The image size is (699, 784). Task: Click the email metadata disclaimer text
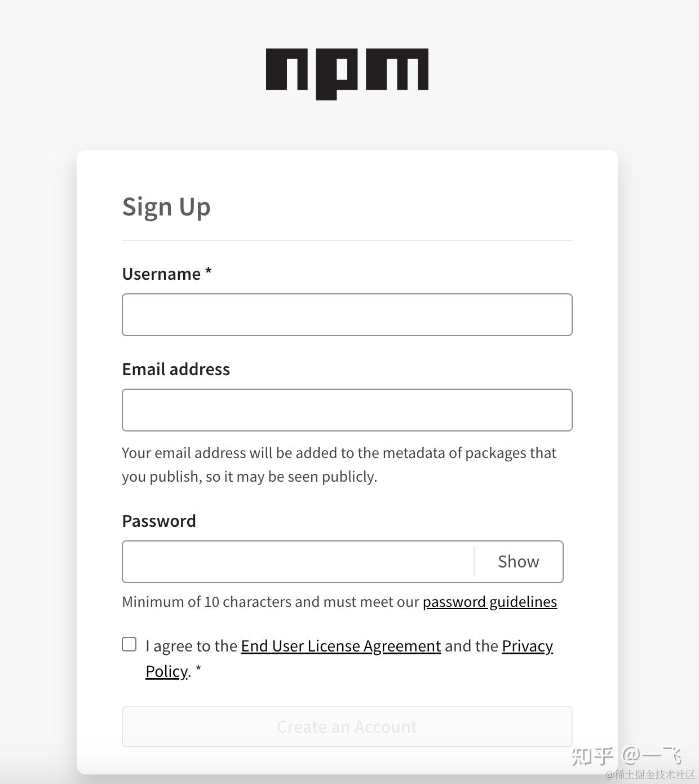pos(338,464)
